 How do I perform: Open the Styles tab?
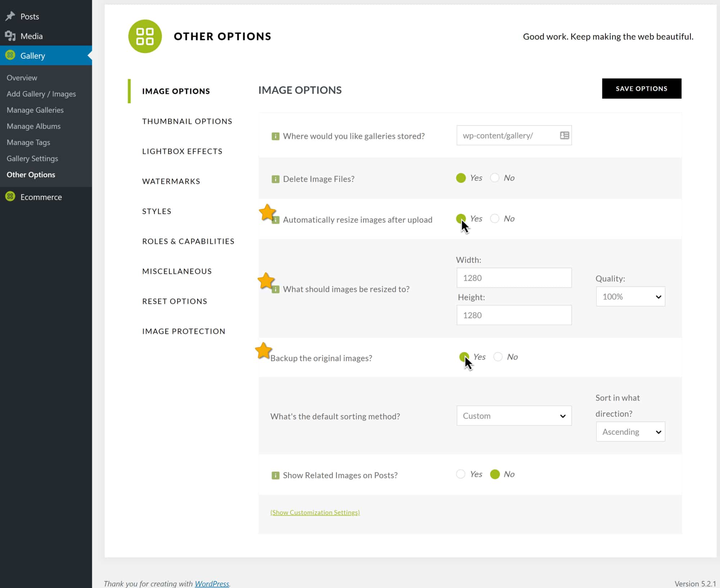(x=157, y=211)
